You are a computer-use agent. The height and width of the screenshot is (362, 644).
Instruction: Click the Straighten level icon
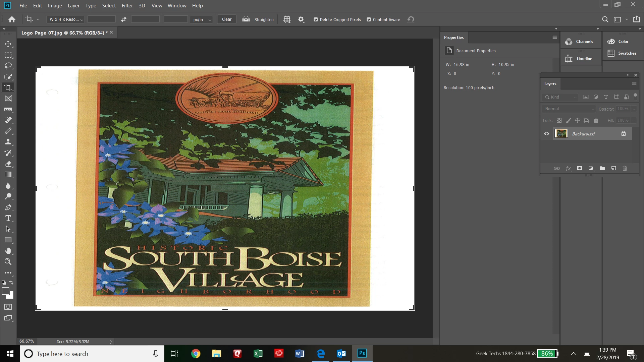click(246, 19)
